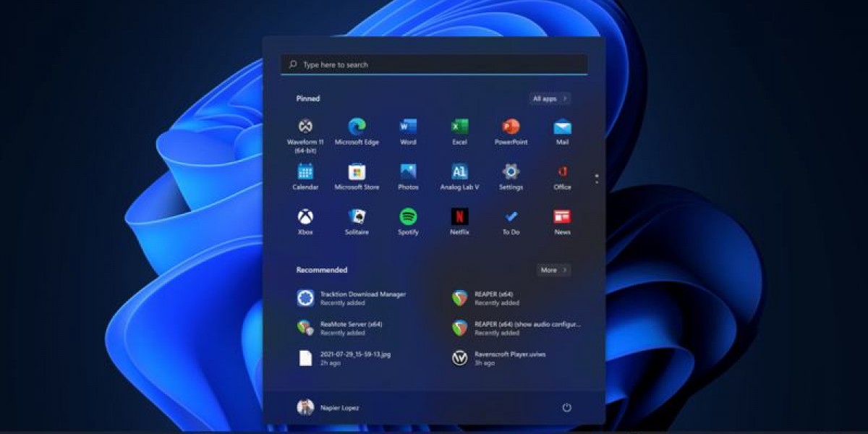Open the Calendar app icon
The width and height of the screenshot is (868, 434).
click(305, 171)
